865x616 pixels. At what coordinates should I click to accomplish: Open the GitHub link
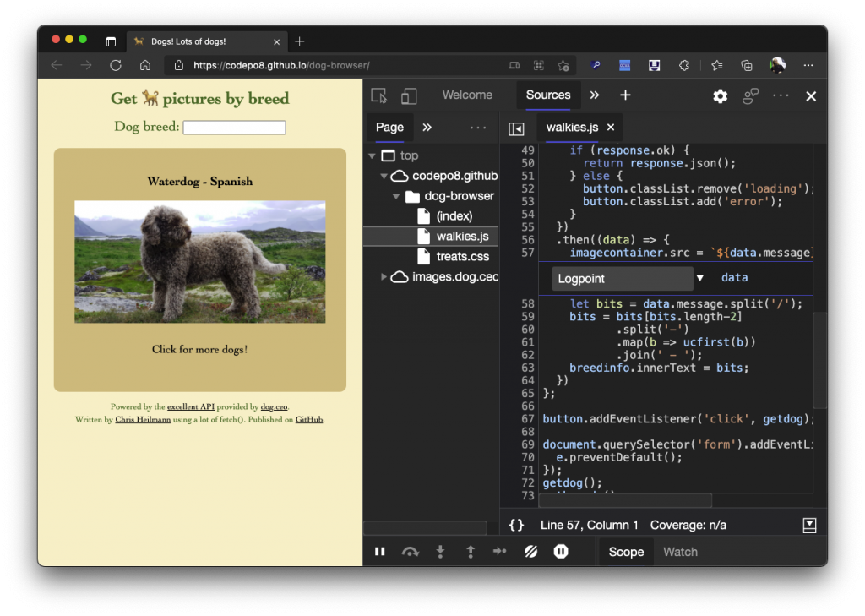(309, 419)
